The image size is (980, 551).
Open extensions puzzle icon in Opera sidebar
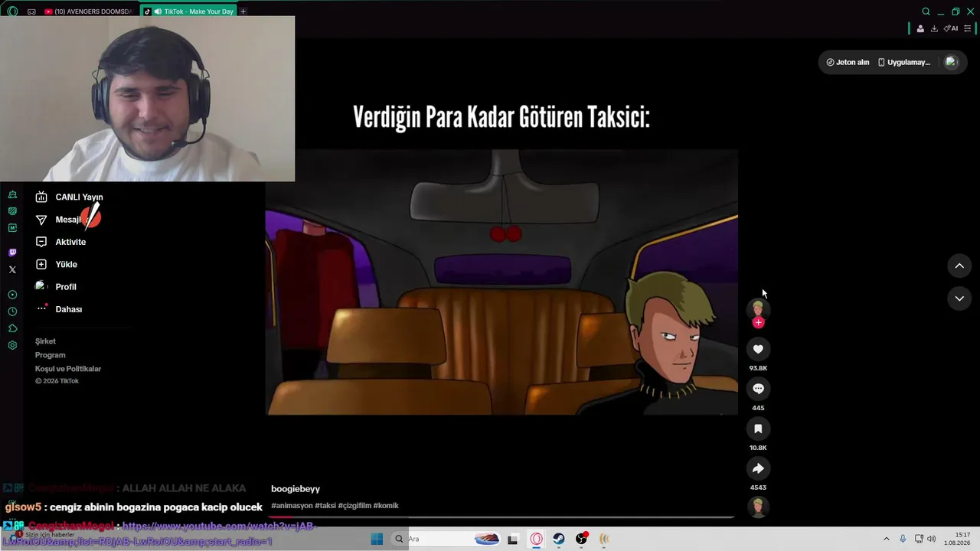[x=12, y=328]
